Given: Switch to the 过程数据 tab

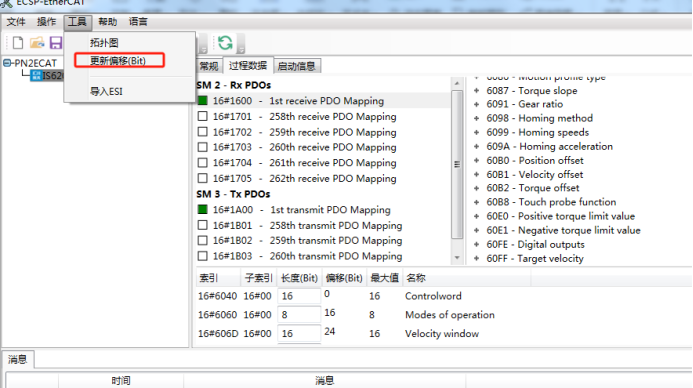Looking at the screenshot, I should pos(248,65).
